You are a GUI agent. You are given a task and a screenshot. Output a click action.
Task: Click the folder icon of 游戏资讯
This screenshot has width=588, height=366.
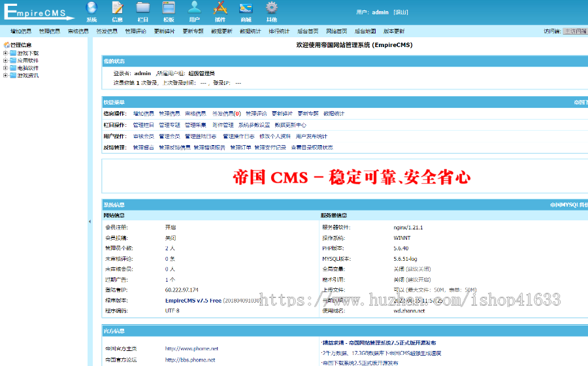point(13,75)
